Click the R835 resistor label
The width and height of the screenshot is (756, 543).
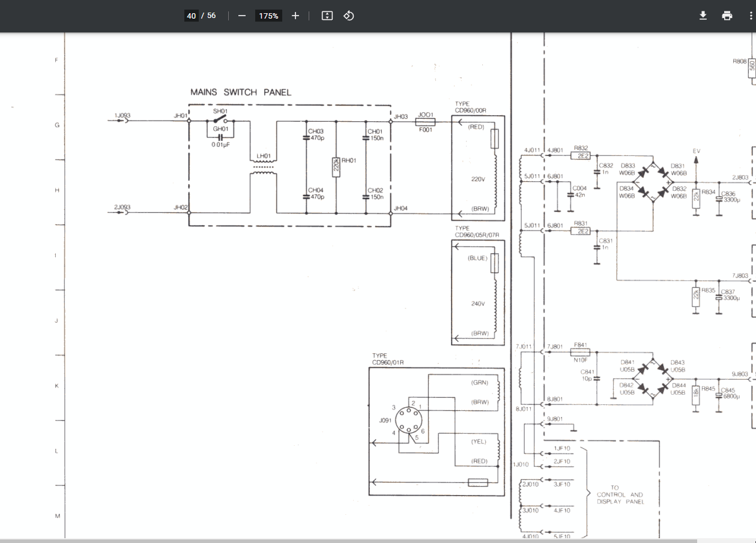pos(709,290)
